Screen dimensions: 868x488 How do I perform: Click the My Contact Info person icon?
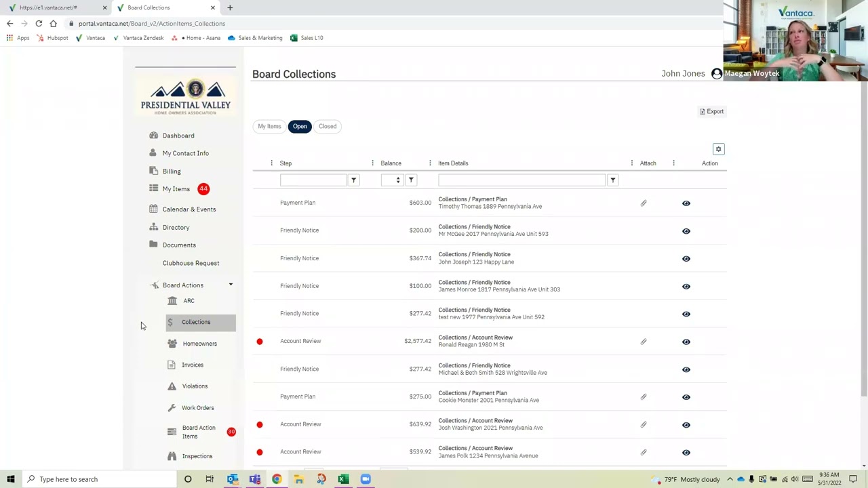coord(153,152)
